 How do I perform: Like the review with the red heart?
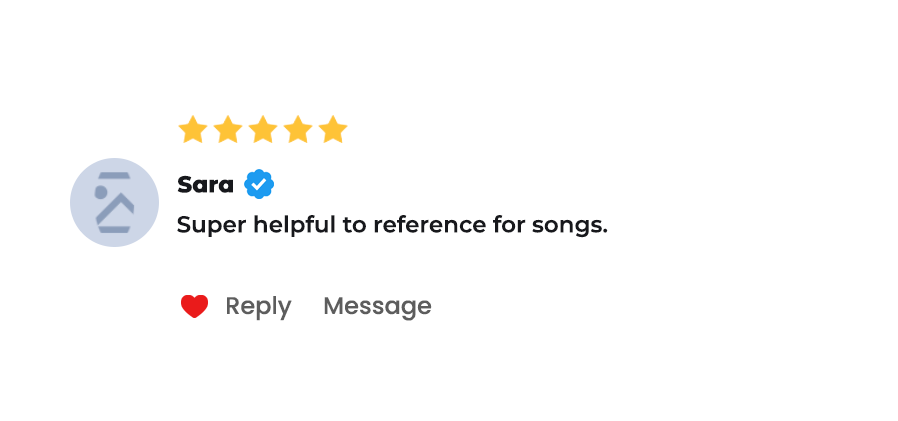click(194, 307)
